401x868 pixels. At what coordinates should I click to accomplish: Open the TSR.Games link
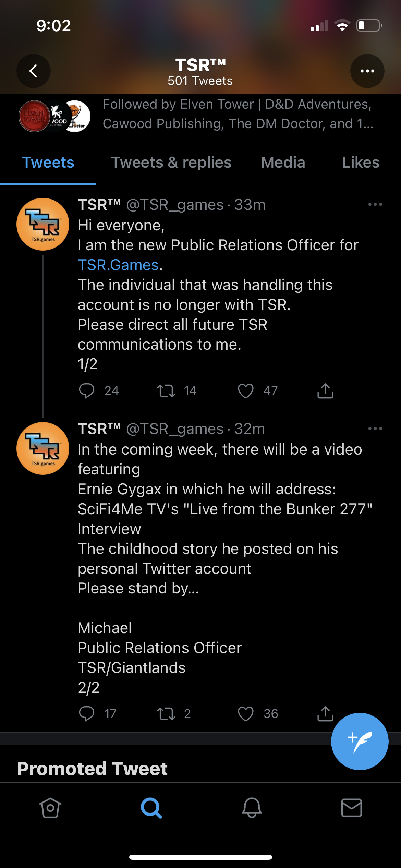(x=118, y=265)
